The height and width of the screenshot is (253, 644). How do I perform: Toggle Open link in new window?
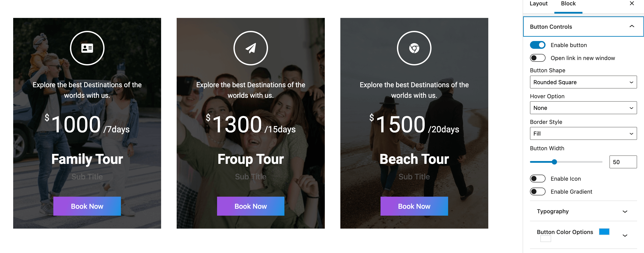pyautogui.click(x=538, y=58)
